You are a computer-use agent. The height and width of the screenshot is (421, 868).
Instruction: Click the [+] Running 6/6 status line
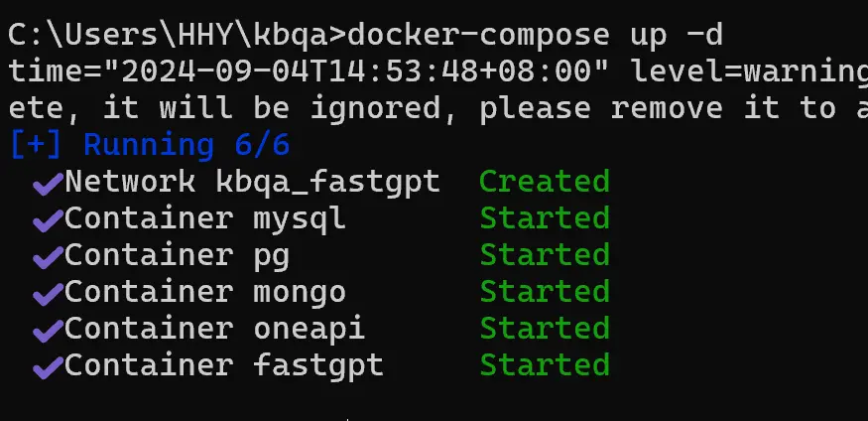(x=149, y=146)
